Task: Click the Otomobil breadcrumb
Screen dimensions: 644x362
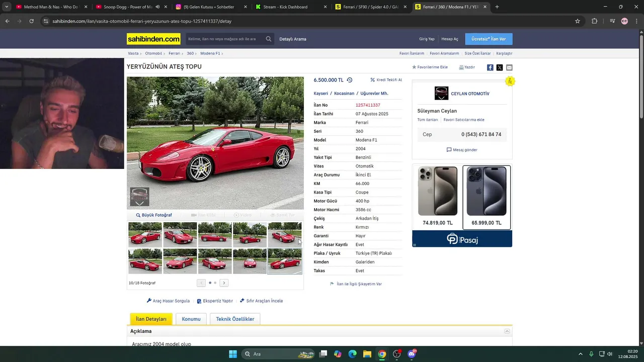Action: point(153,53)
